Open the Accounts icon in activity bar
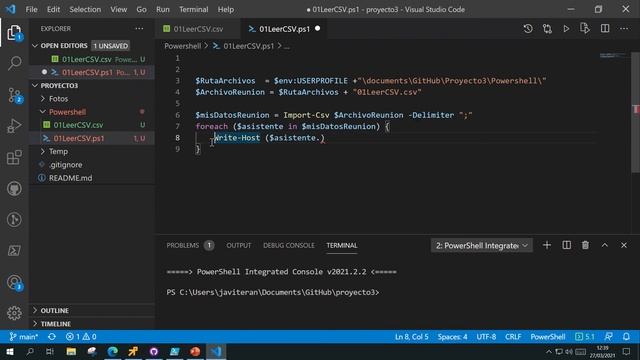The width and height of the screenshot is (640, 360). coord(14,282)
